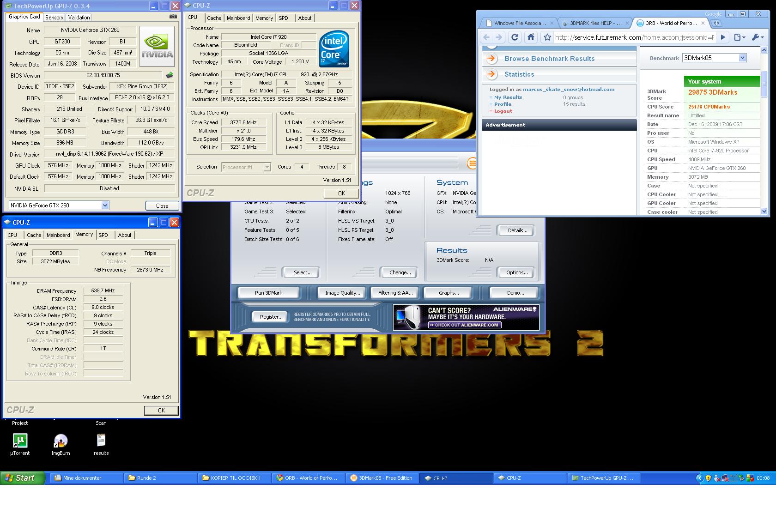The image size is (776, 532).
Task: Click the GPU-Z screenshot camera icon
Action: coord(173,17)
